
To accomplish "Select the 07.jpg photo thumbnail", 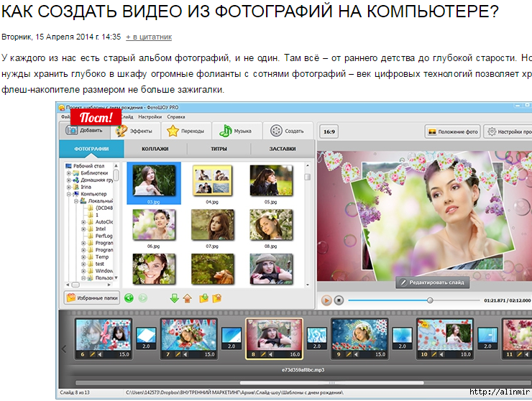I will 212,225.
